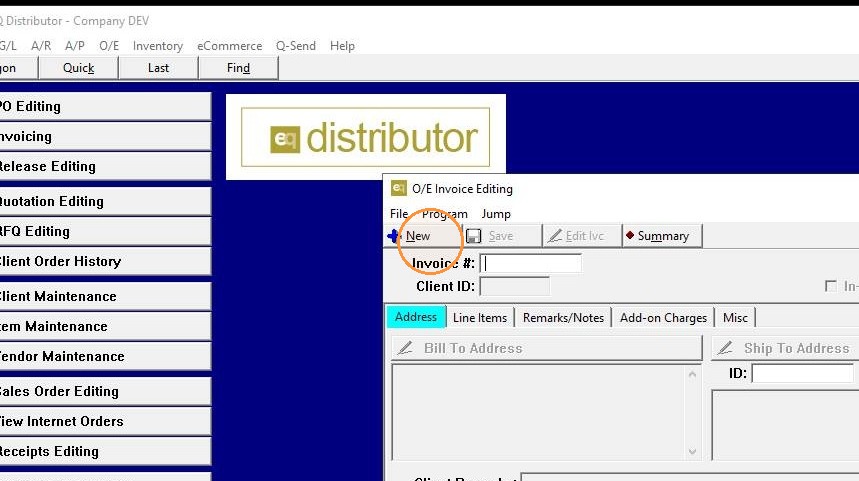Open PO Editing from sidebar
This screenshot has width=859, height=481.
[104, 106]
